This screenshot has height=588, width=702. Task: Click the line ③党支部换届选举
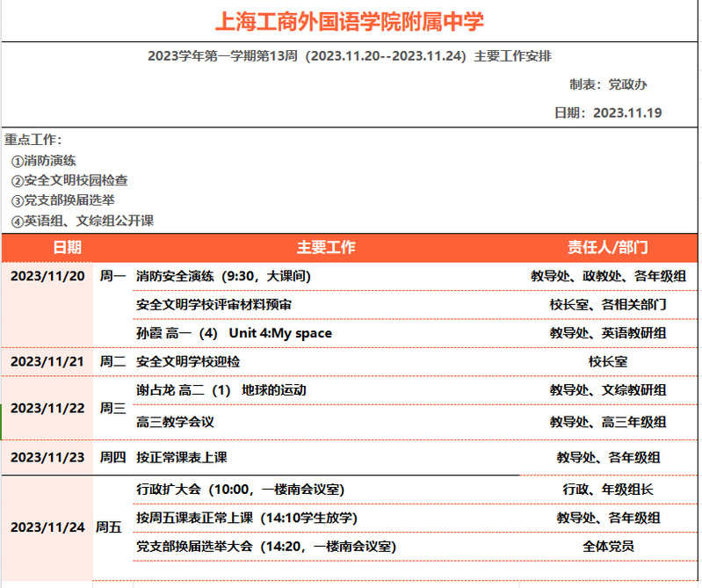pos(63,200)
